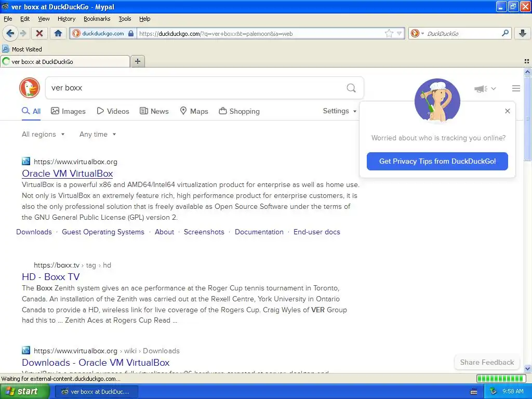Expand the chevron beside the megaphone
Viewport: 532px width, 399px height.
click(x=494, y=89)
